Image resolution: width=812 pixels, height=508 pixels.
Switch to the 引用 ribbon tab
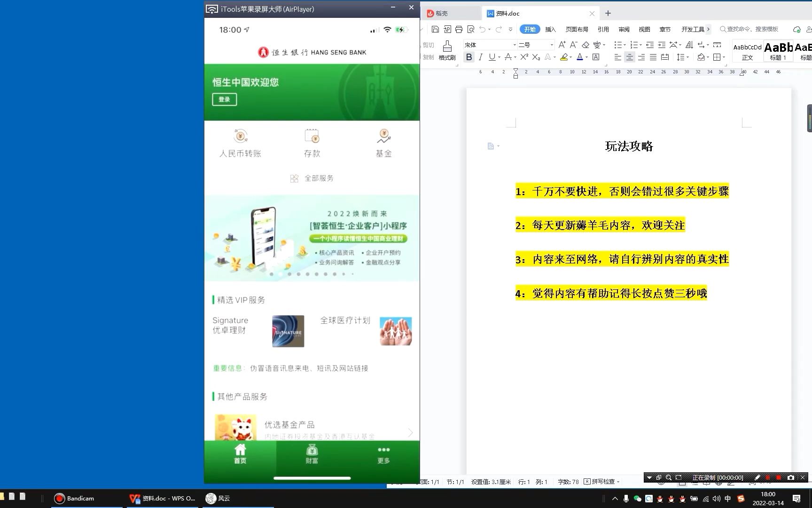[x=603, y=29]
